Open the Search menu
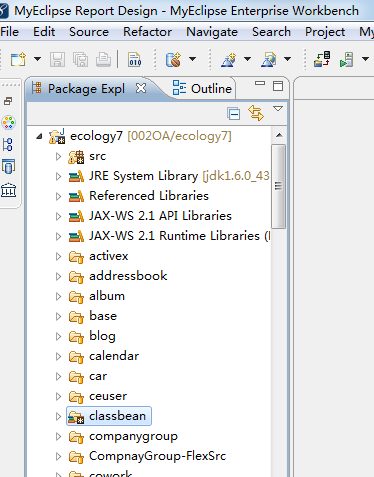This screenshot has width=374, height=477. click(x=271, y=32)
